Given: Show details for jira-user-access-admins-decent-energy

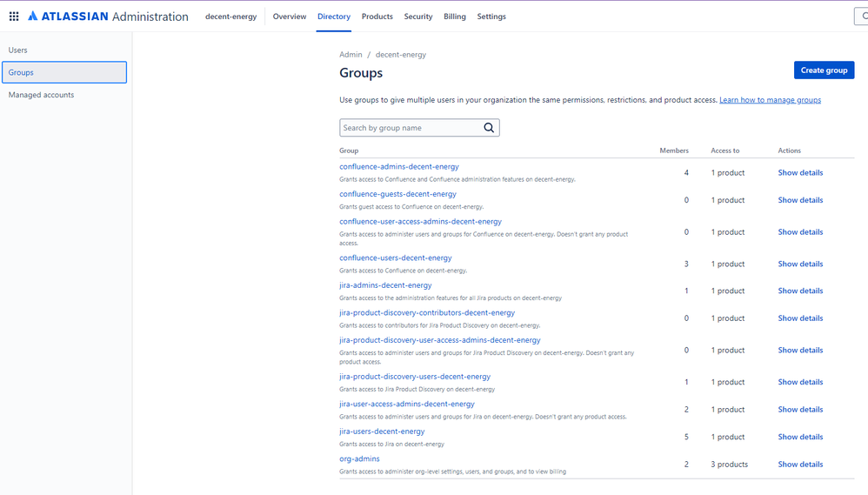Looking at the screenshot, I should click(800, 410).
